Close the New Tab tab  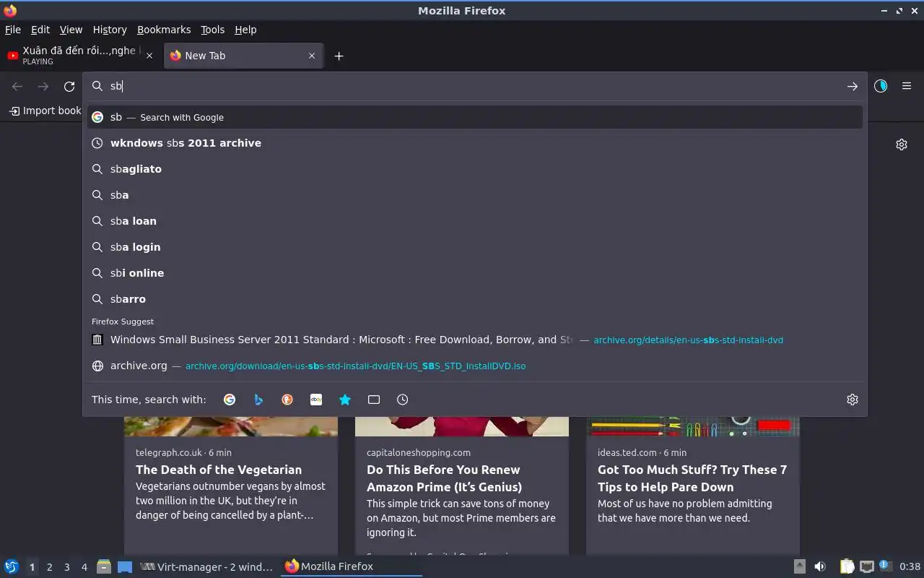click(x=312, y=56)
